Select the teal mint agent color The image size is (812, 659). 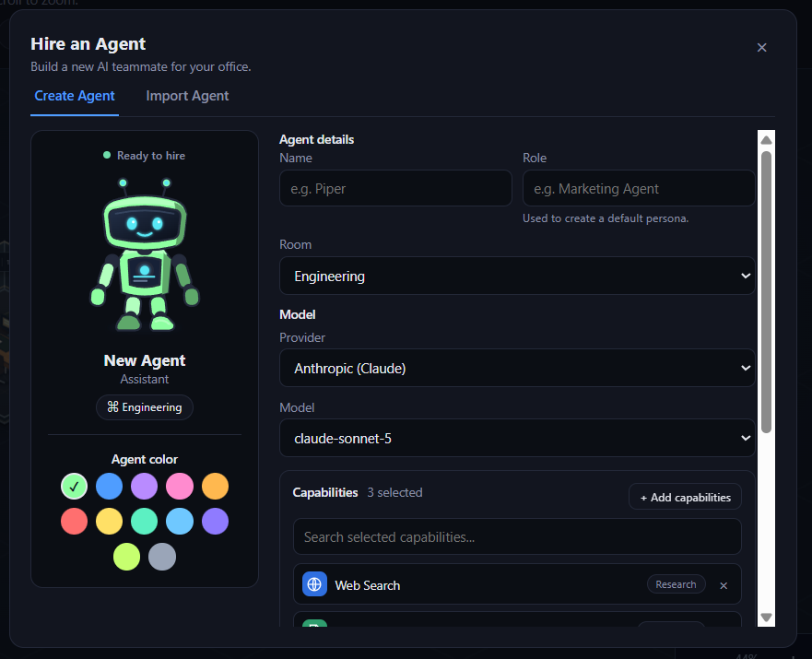click(x=145, y=522)
